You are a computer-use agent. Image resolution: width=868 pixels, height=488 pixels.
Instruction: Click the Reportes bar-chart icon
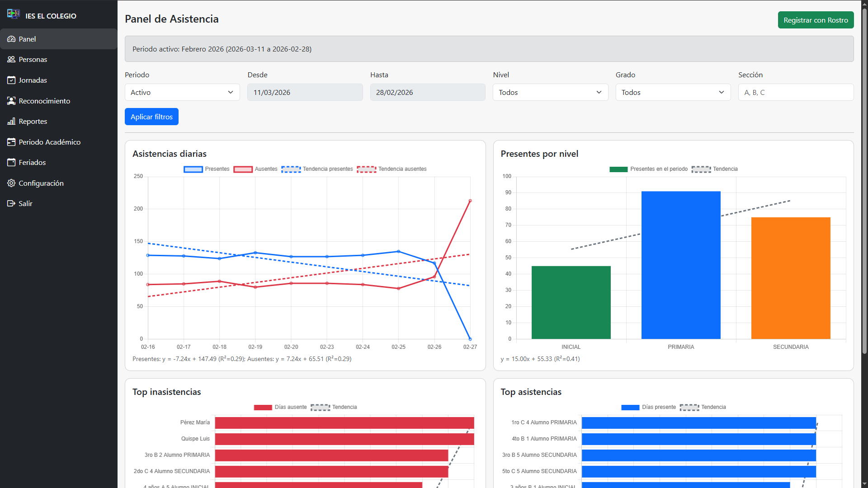11,122
